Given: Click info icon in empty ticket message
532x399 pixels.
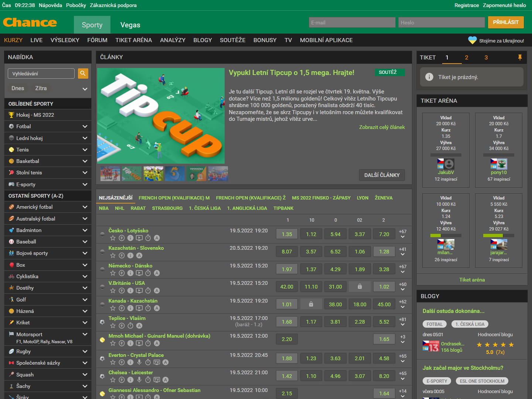Looking at the screenshot, I should [x=429, y=77].
